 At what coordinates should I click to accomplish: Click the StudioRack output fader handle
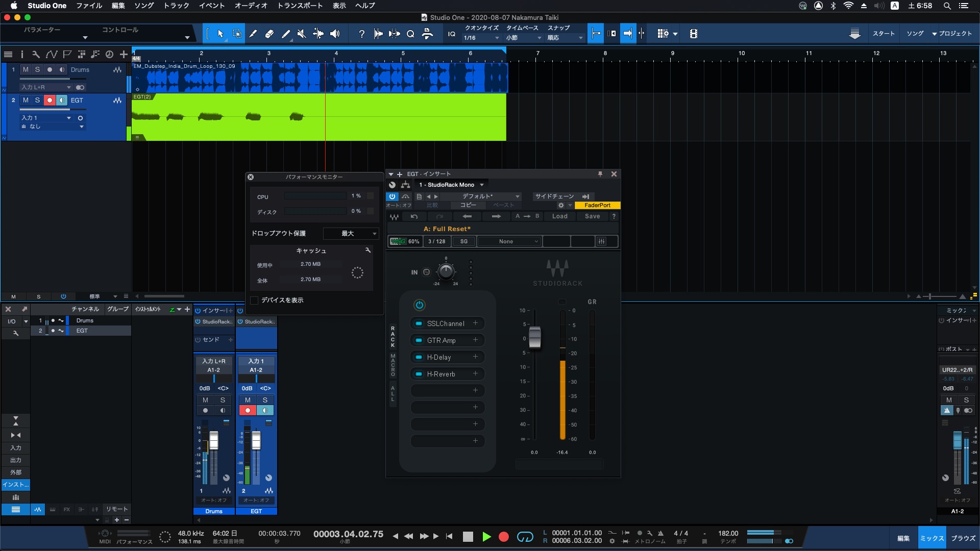click(534, 337)
